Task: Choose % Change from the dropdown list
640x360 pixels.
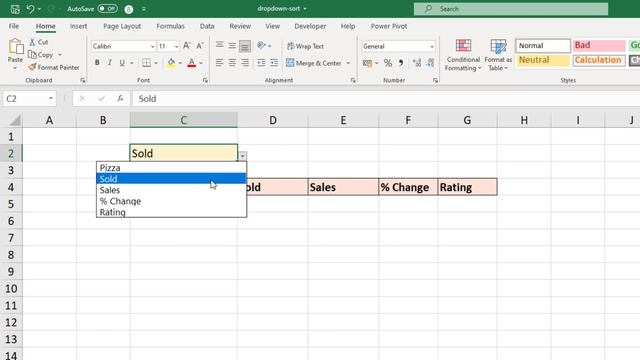Action: point(171,201)
